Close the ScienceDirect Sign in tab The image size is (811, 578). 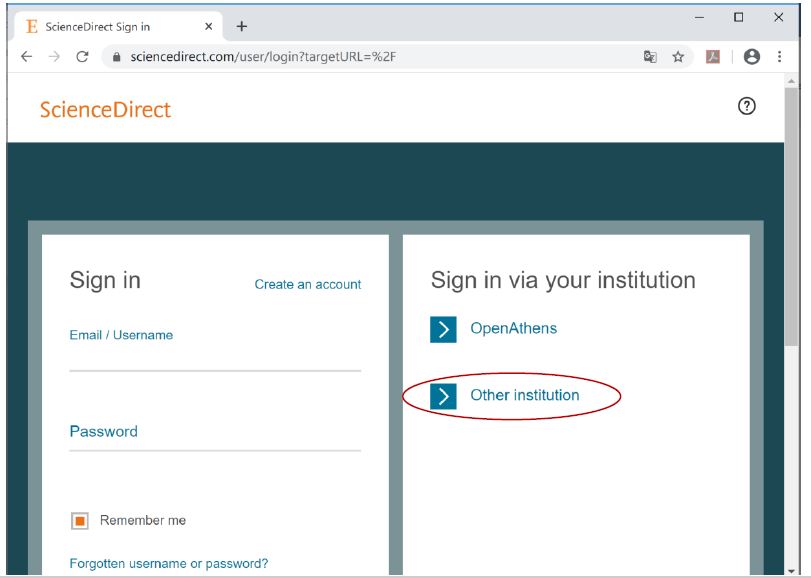[208, 26]
